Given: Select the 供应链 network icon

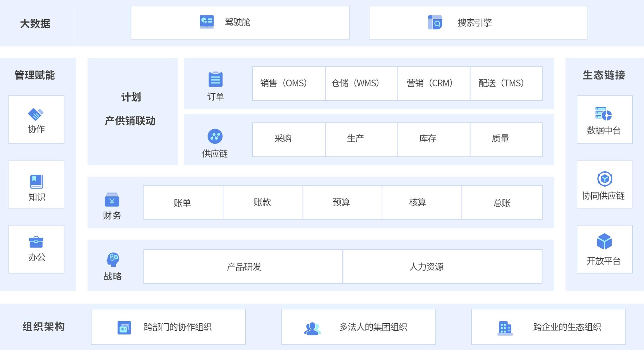Looking at the screenshot, I should click(x=215, y=136).
